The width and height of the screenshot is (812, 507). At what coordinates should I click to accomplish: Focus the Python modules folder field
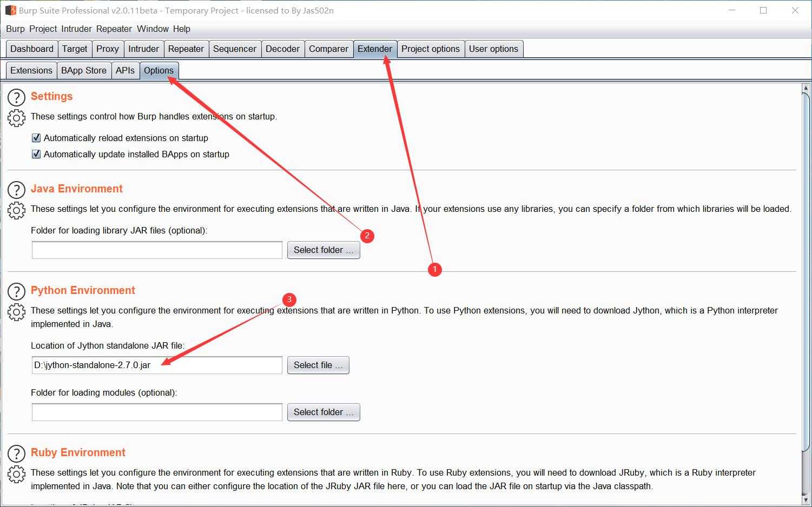point(157,412)
